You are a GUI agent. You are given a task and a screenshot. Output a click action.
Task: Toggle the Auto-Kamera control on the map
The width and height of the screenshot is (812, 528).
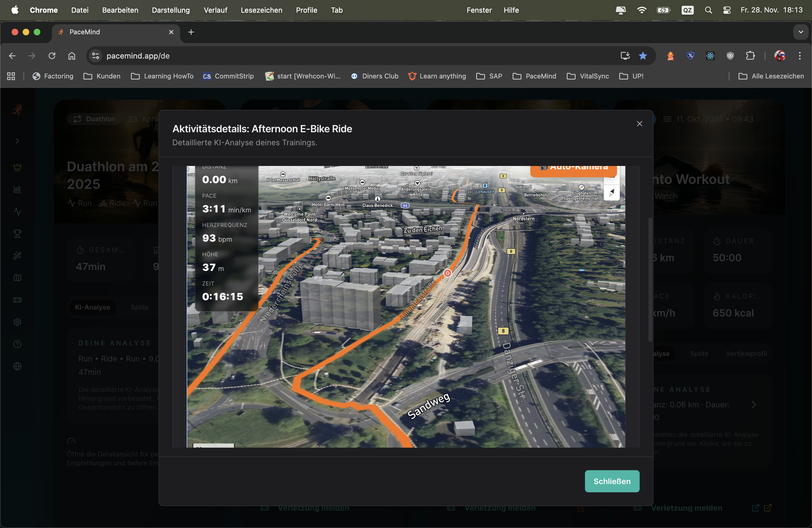click(574, 167)
